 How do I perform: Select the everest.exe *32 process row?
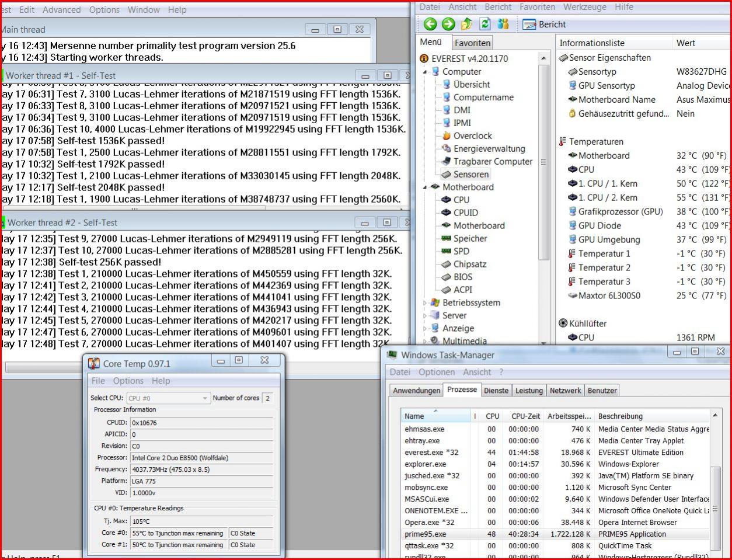point(555,453)
